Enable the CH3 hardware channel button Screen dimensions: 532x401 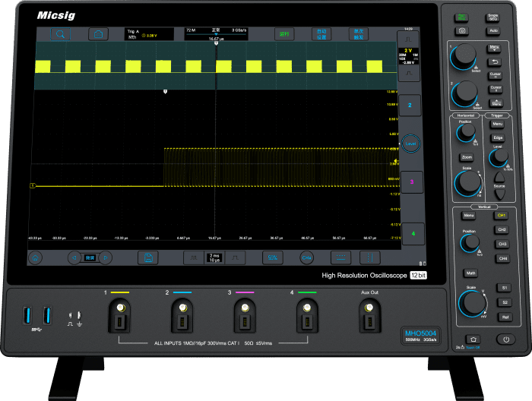502,244
